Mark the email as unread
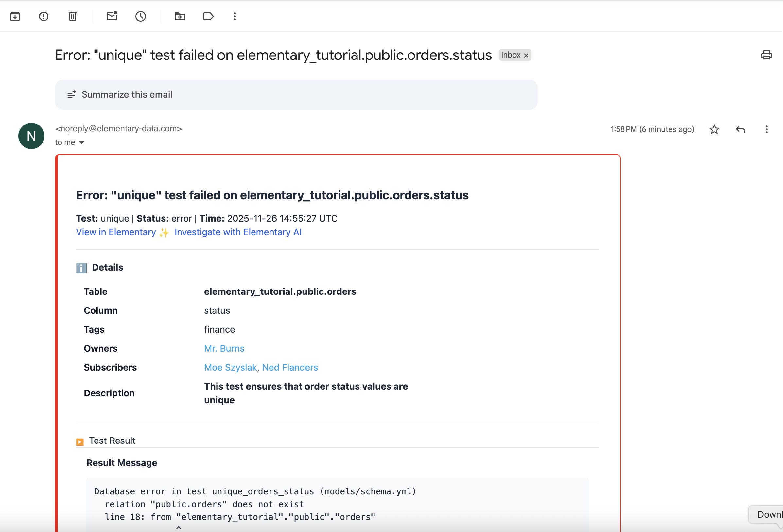 [x=112, y=16]
